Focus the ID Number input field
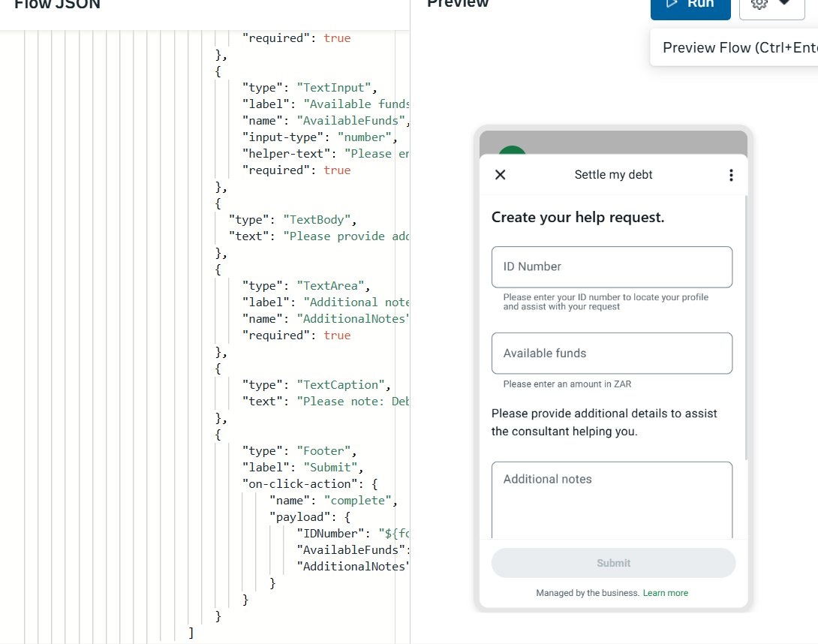Image resolution: width=818 pixels, height=644 pixels. (x=612, y=266)
